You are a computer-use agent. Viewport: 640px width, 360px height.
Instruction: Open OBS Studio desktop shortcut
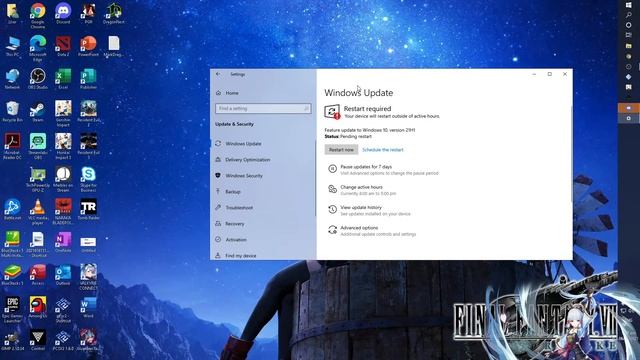(38, 78)
